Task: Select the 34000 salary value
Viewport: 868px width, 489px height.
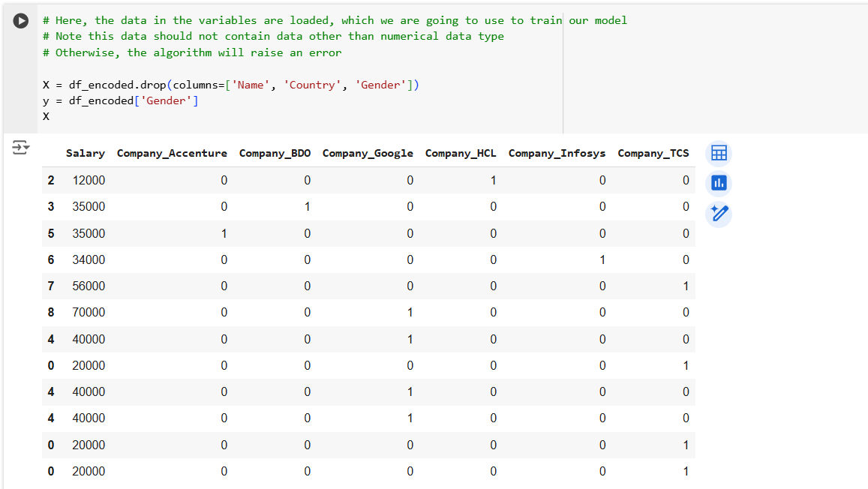Action: click(x=89, y=259)
